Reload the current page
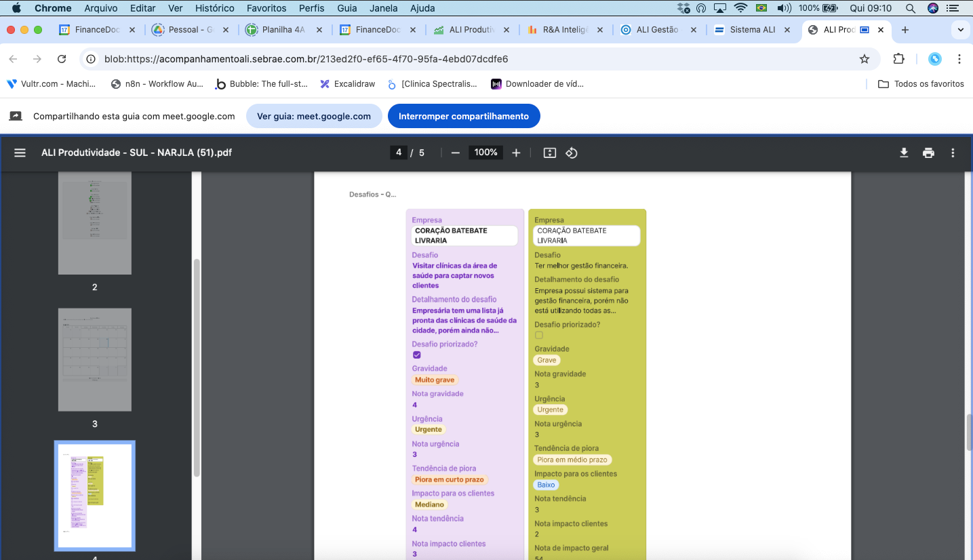973x560 pixels. click(x=62, y=59)
